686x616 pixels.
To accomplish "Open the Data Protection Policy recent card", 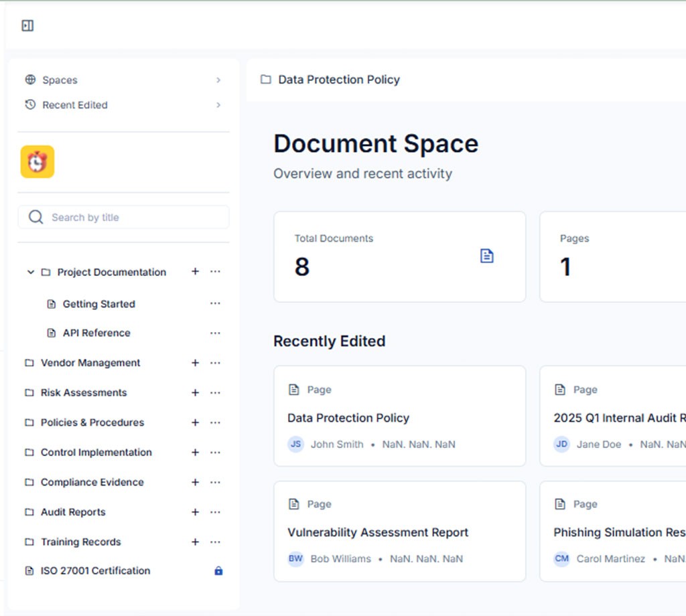I will [400, 416].
